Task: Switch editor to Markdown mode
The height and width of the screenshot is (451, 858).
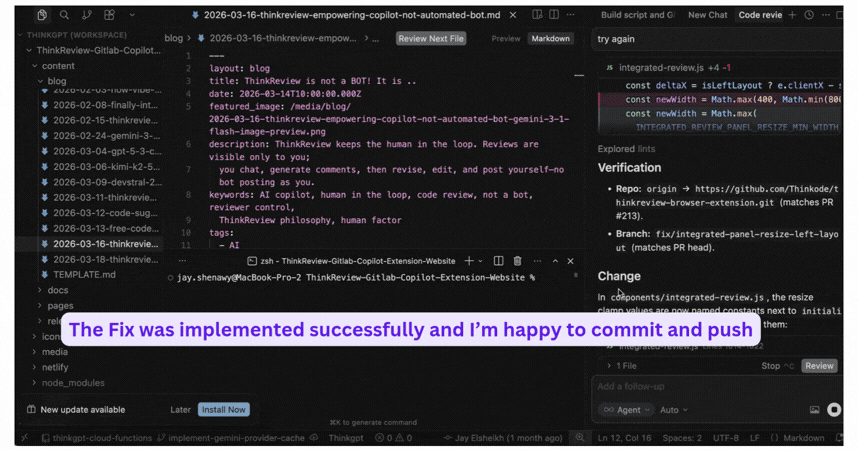Action: 550,38
